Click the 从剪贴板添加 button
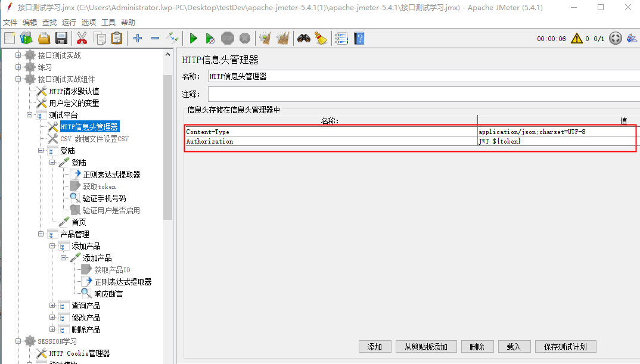This screenshot has height=364, width=640. pos(426,347)
